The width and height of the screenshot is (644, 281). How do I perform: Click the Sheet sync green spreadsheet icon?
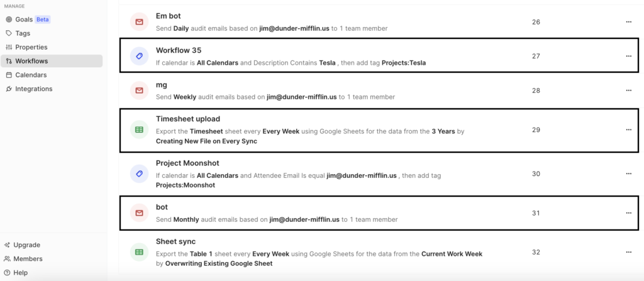pyautogui.click(x=139, y=252)
